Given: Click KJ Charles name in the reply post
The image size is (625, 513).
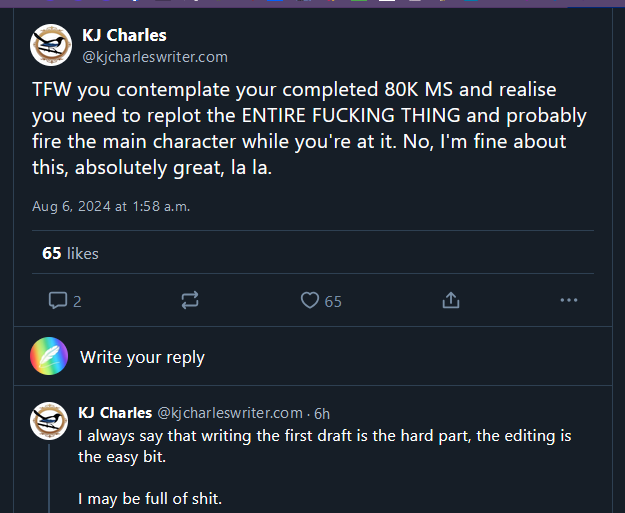Looking at the screenshot, I should 115,412.
